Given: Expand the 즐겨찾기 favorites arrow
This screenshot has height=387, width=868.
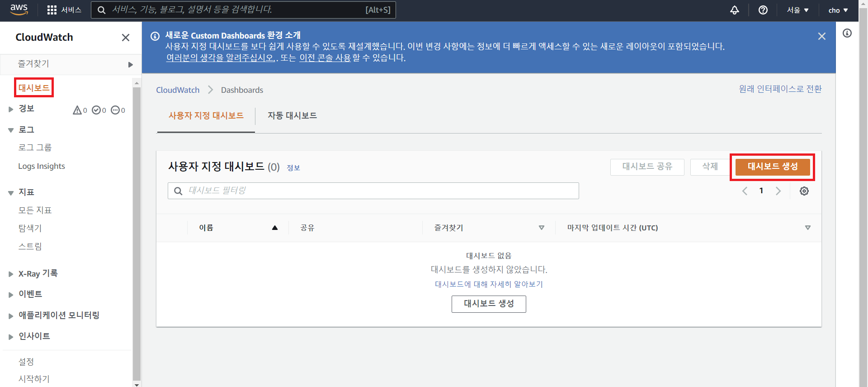Looking at the screenshot, I should pos(130,64).
